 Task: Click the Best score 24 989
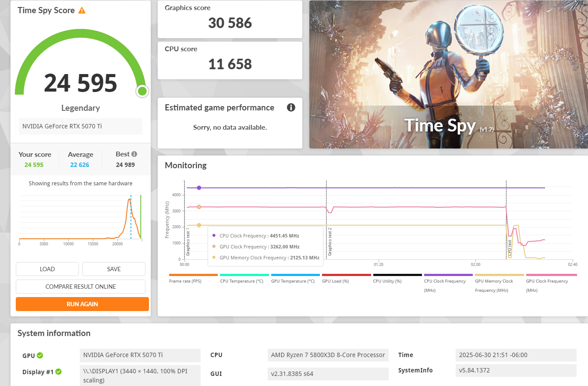(125, 165)
